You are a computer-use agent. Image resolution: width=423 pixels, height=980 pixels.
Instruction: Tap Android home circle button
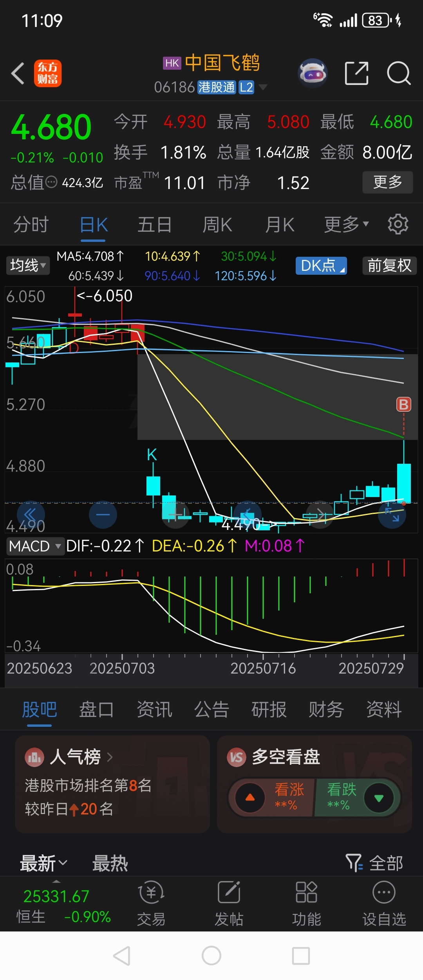[211, 956]
